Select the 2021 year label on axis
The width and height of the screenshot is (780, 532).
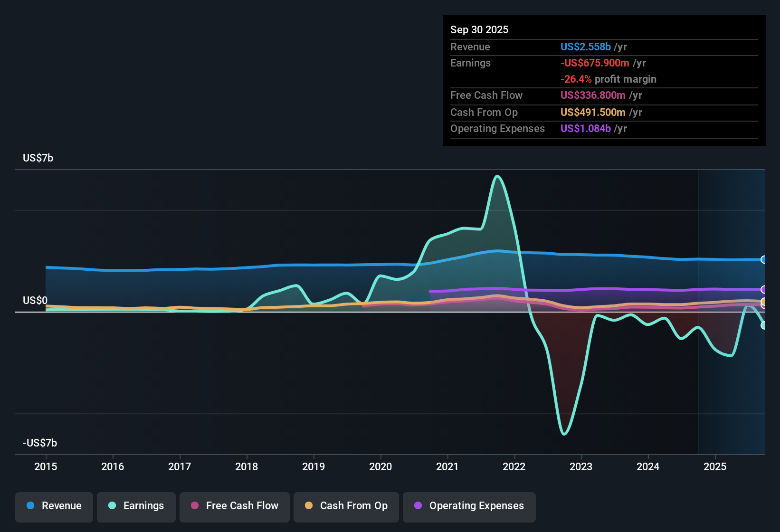pyautogui.click(x=447, y=467)
